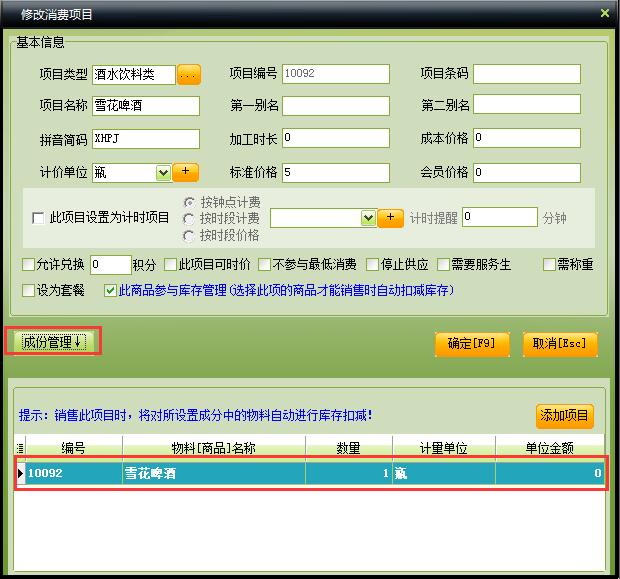Select 按时段计费 radio option
The height and width of the screenshot is (579, 620).
[x=189, y=219]
